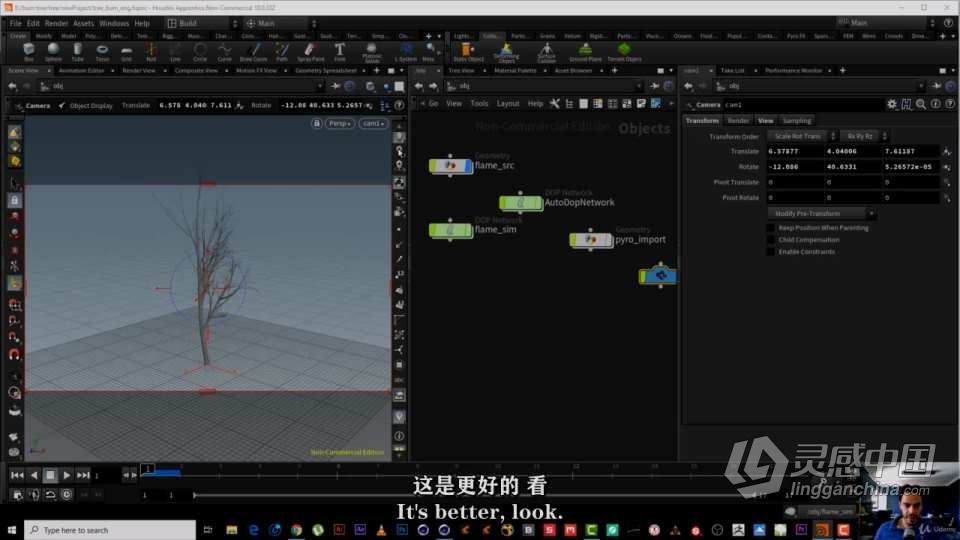Select the Curve shelf tool

pyautogui.click(x=224, y=51)
